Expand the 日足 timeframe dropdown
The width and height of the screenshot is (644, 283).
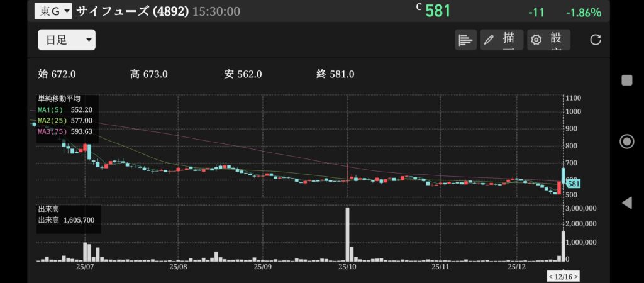coord(66,40)
